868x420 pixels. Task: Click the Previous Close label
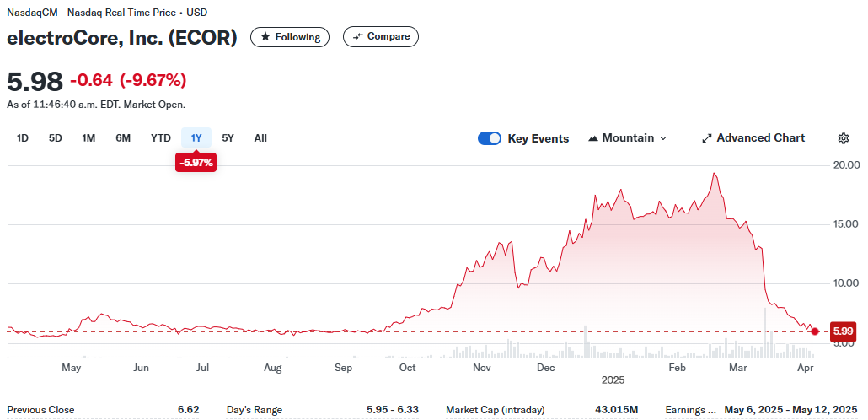tap(40, 410)
